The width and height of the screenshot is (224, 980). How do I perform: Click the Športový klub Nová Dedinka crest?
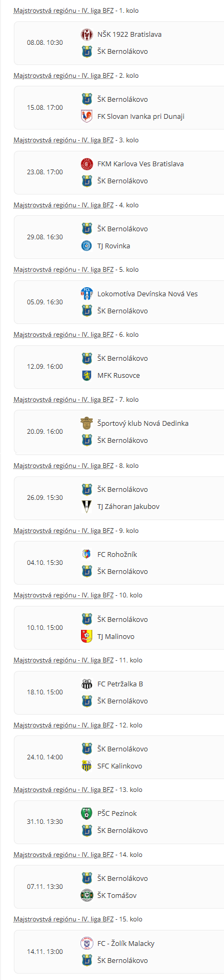86,423
